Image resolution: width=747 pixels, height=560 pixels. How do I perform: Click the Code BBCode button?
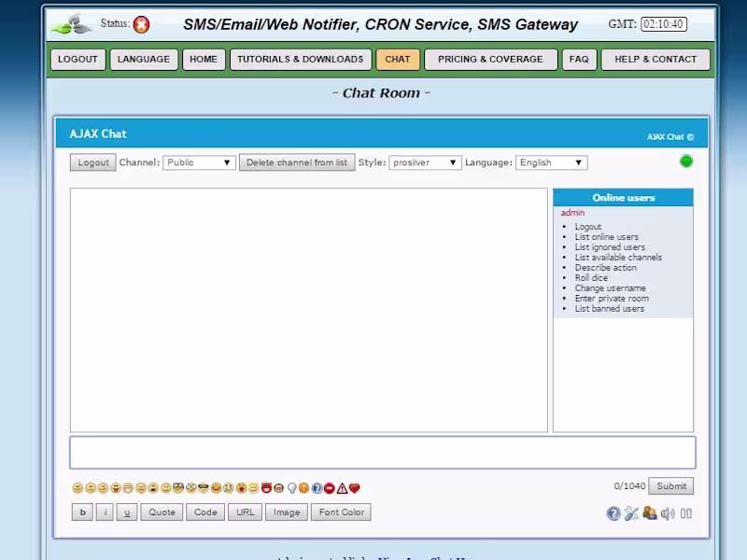[205, 512]
